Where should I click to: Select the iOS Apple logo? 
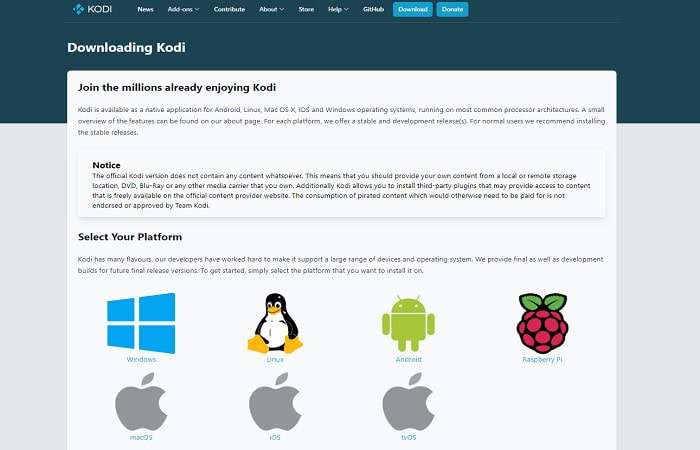(x=275, y=402)
